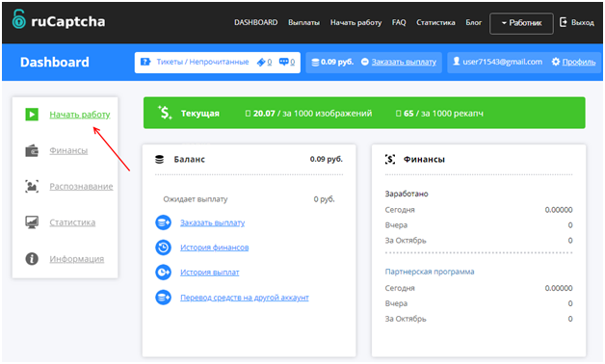Click the Ожидает выплату row label

pyautogui.click(x=196, y=199)
